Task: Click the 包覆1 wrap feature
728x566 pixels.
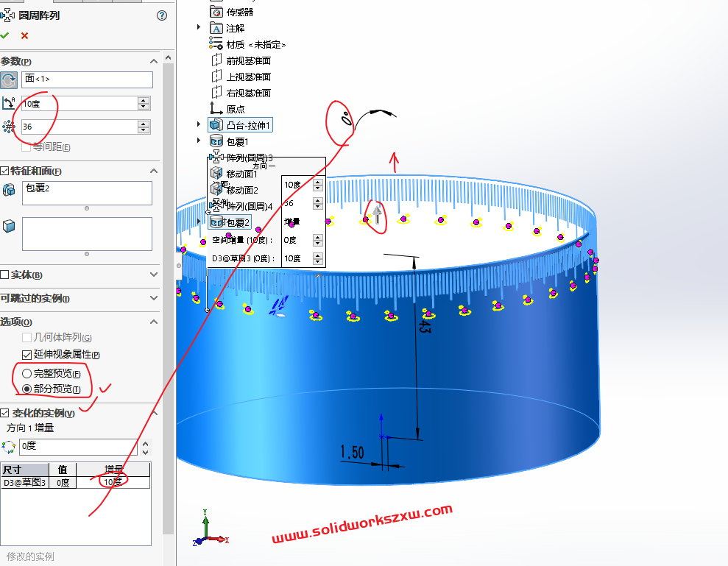Action: [x=236, y=141]
